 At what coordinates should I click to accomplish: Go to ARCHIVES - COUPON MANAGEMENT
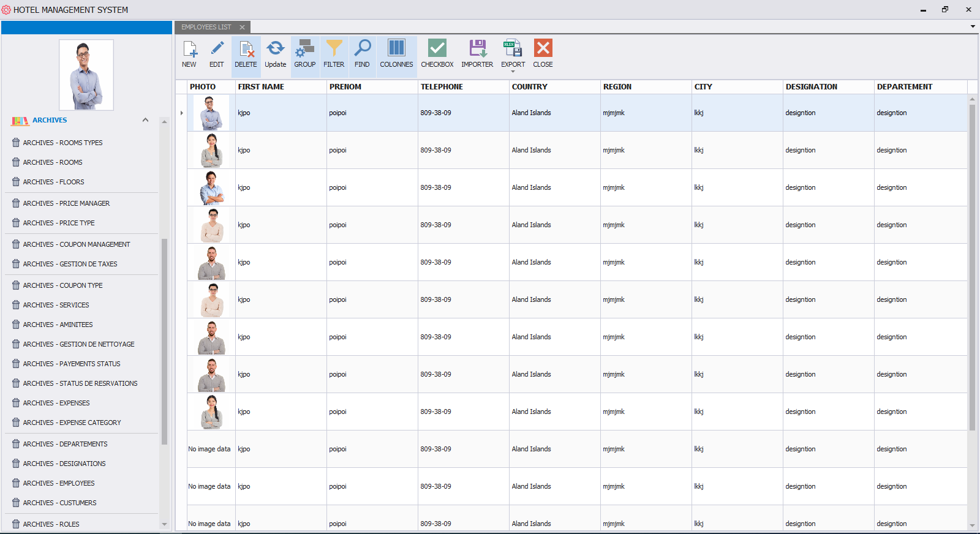pos(77,244)
